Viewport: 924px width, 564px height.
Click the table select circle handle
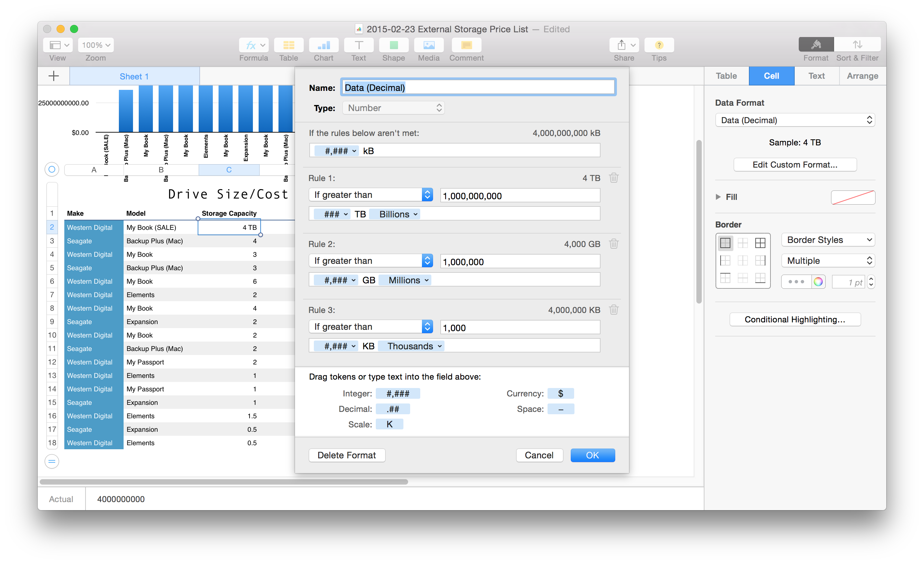pos(52,169)
